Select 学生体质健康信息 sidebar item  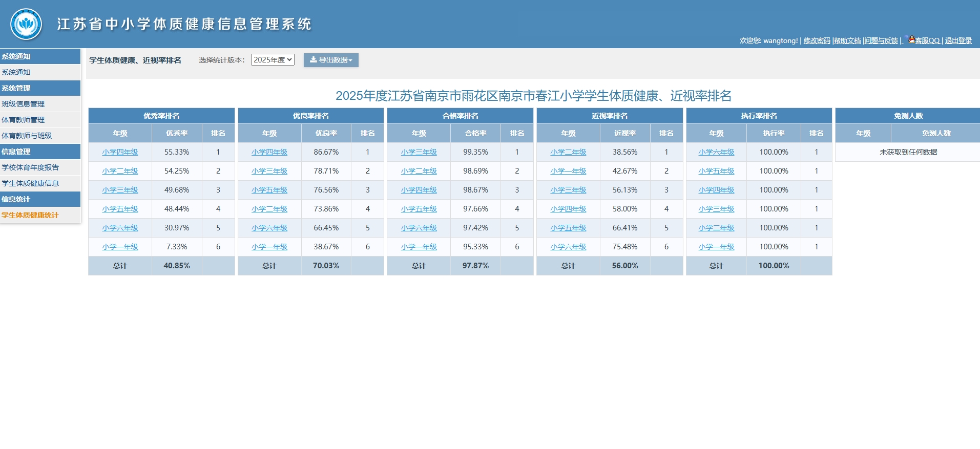point(30,183)
